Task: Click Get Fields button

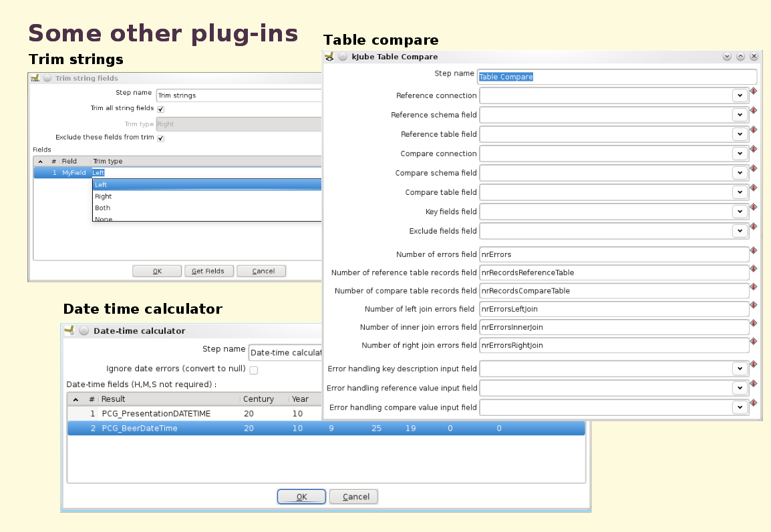Action: [x=209, y=271]
